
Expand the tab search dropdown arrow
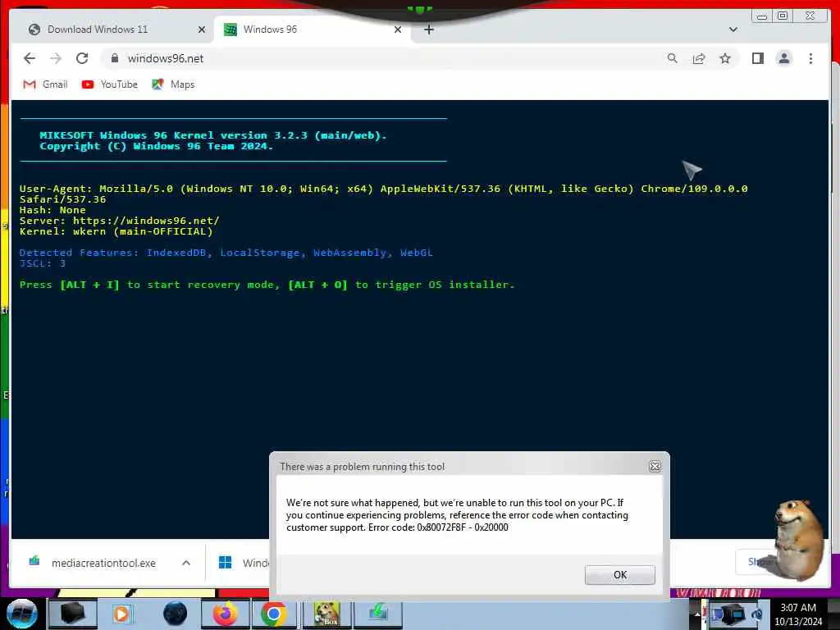(733, 30)
